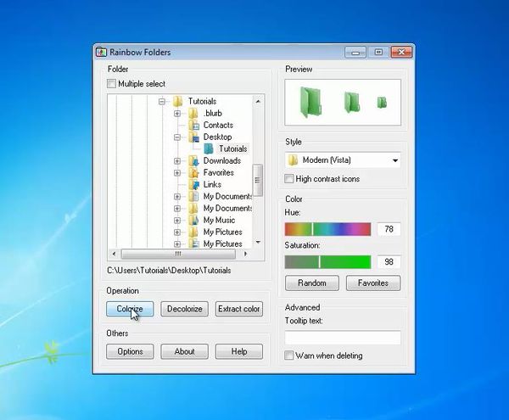Viewport: 509px width, 420px height.
Task: Click the tree scroll down arrow
Action: pyautogui.click(x=258, y=242)
